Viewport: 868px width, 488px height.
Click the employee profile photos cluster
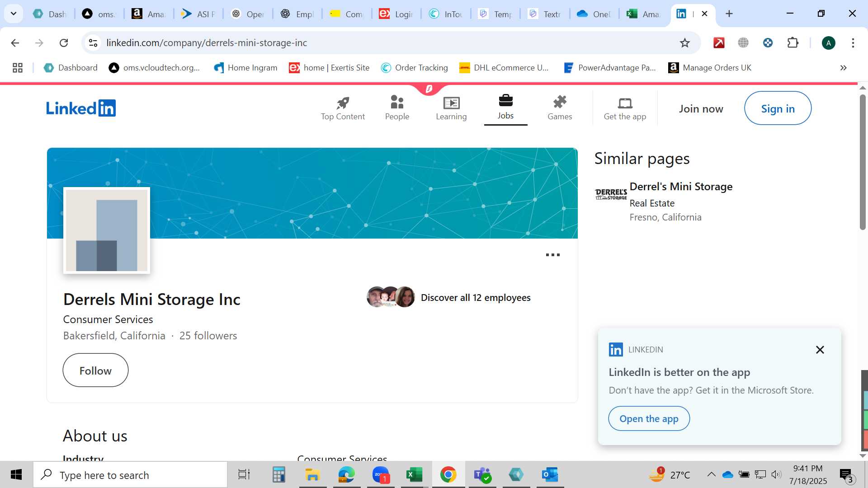pos(391,297)
